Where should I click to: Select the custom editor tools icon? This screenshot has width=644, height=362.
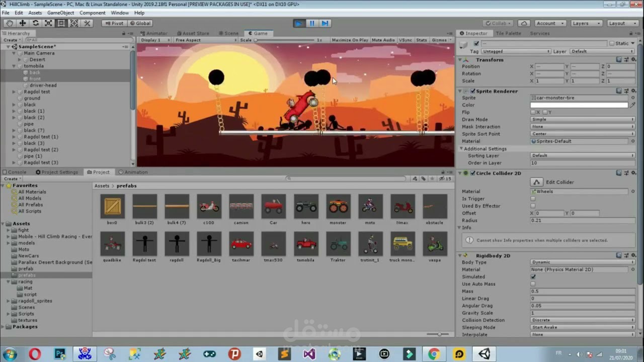tap(87, 23)
